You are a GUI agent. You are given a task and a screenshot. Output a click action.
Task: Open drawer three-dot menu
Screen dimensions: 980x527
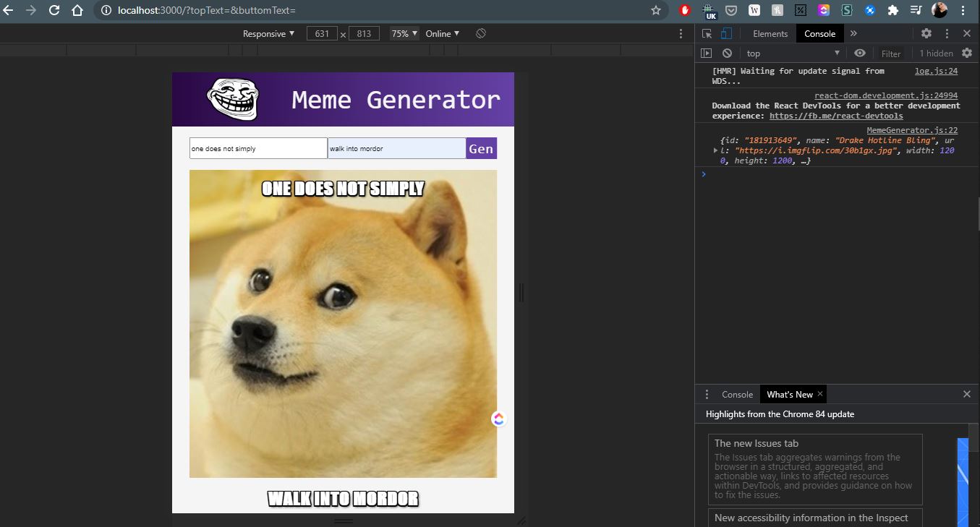pos(707,395)
